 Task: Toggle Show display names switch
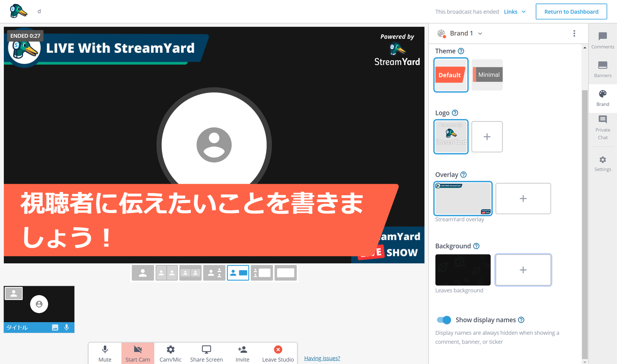(444, 320)
